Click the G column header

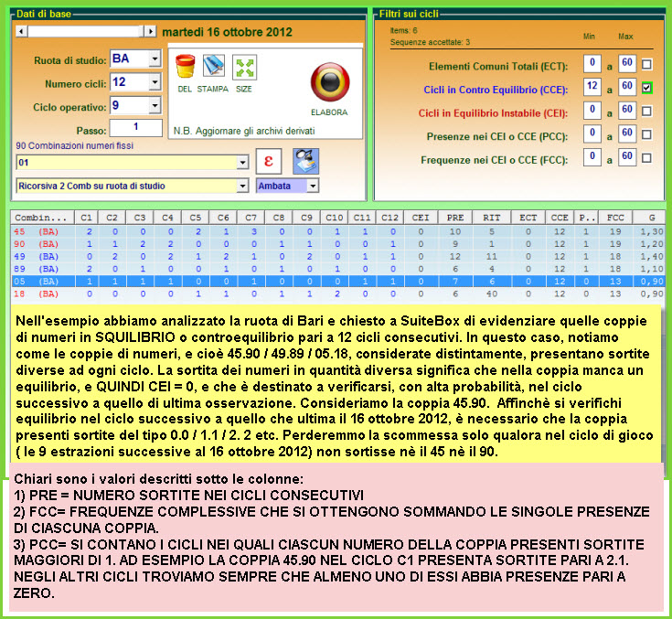pos(651,218)
